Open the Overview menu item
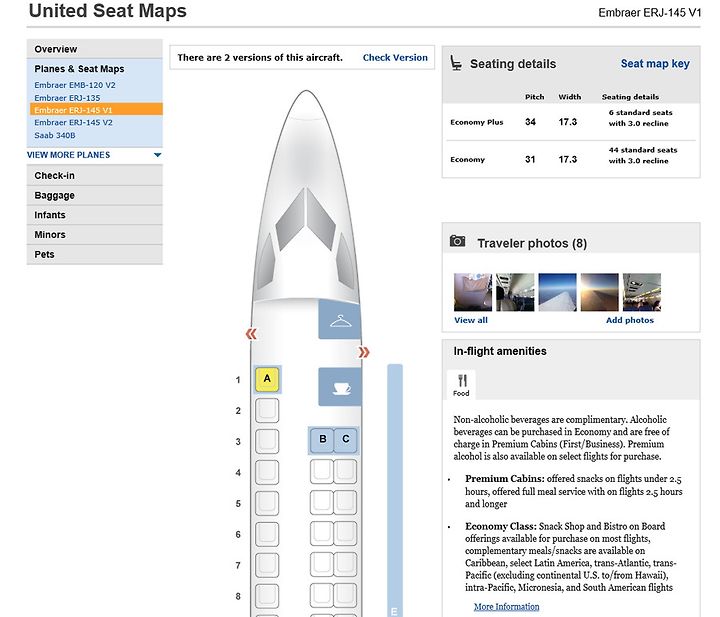Viewport: 720px width, 617px height. coord(95,49)
